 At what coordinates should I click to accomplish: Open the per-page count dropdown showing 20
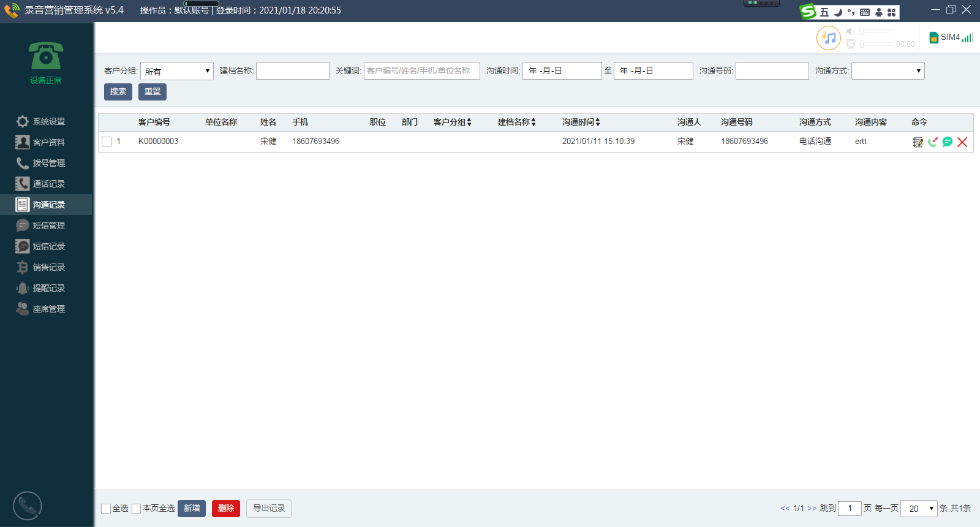point(918,509)
